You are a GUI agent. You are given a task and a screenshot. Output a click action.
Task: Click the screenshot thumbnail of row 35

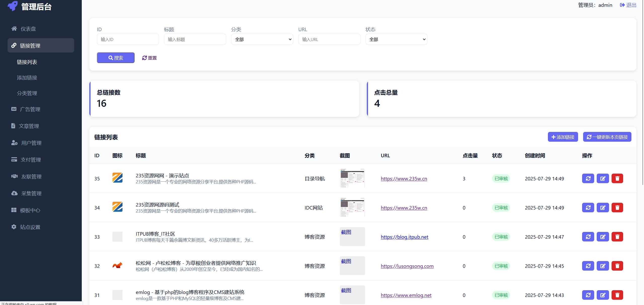point(352,178)
